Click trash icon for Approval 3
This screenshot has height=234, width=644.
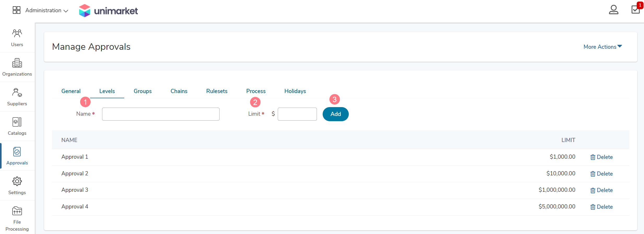pyautogui.click(x=593, y=190)
